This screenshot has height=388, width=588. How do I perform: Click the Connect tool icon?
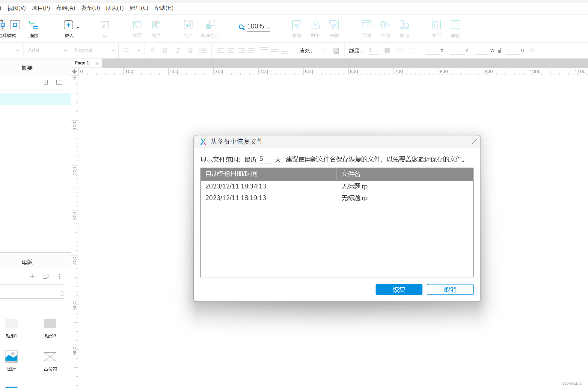point(34,25)
